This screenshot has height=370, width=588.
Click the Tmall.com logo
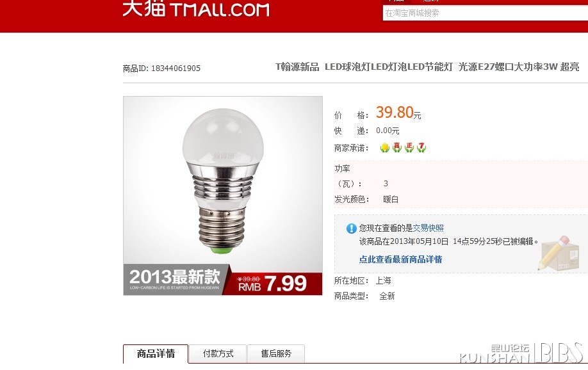tap(196, 8)
